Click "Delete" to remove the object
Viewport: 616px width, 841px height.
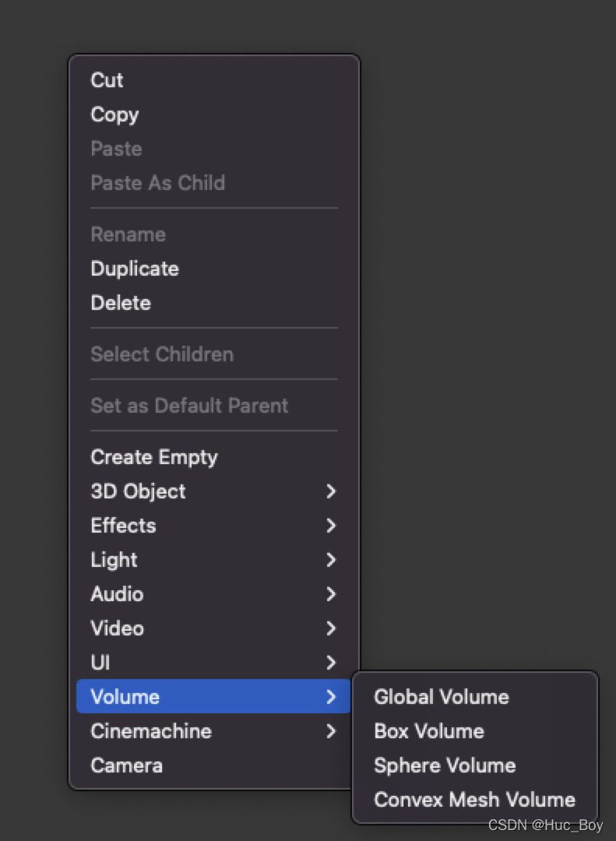tap(121, 303)
